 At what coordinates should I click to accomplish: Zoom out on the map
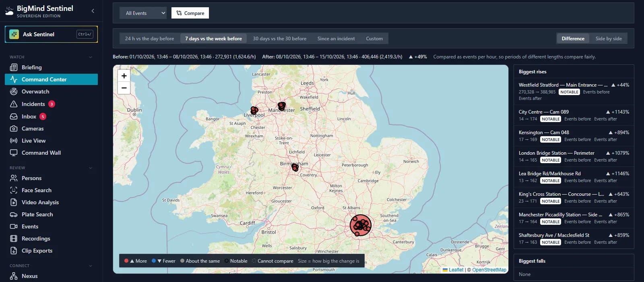124,88
